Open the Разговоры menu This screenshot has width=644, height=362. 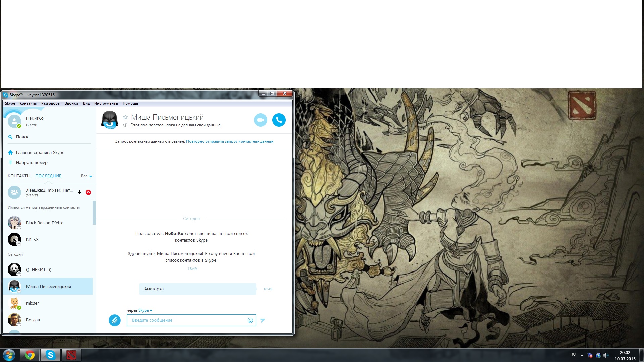pos(51,103)
